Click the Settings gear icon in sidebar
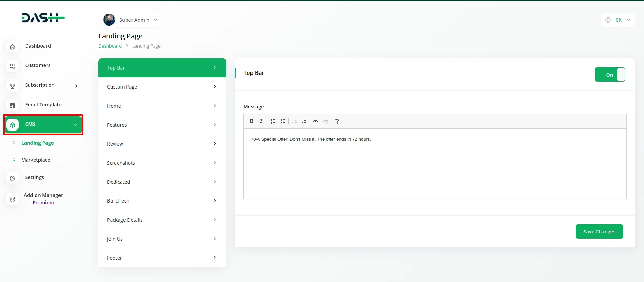 [x=13, y=178]
